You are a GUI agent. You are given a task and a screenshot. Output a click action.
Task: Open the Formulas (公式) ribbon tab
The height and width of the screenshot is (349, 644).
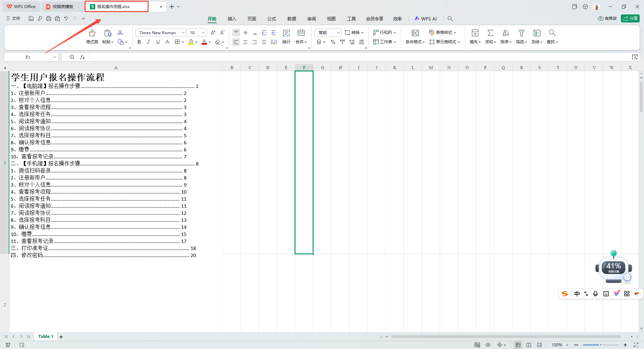point(272,19)
